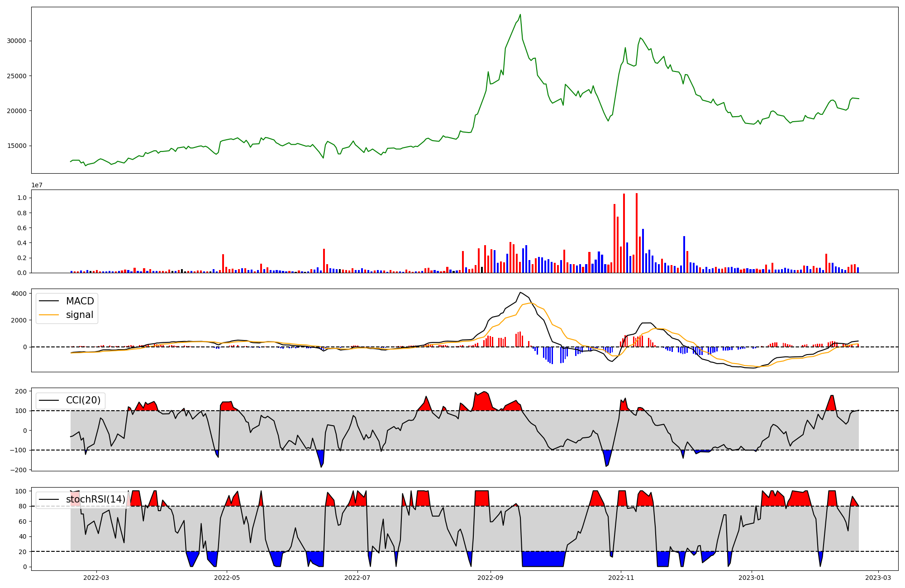
Task: Click the 80 tick on the stochRSI axis
Action: click(22, 506)
